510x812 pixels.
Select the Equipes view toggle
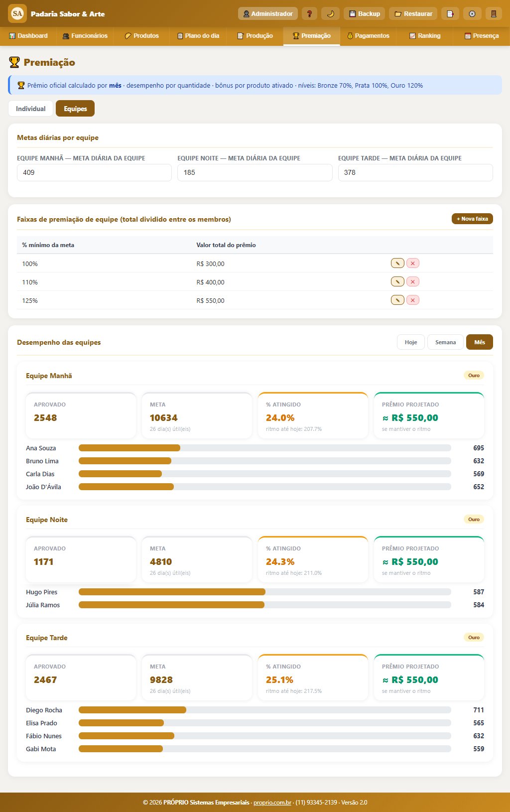coord(75,109)
